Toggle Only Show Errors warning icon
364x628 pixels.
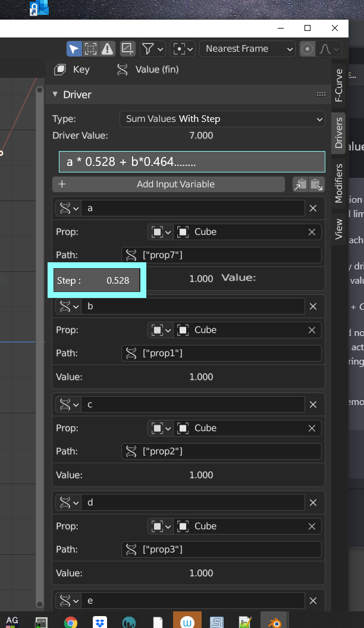pyautogui.click(x=107, y=49)
